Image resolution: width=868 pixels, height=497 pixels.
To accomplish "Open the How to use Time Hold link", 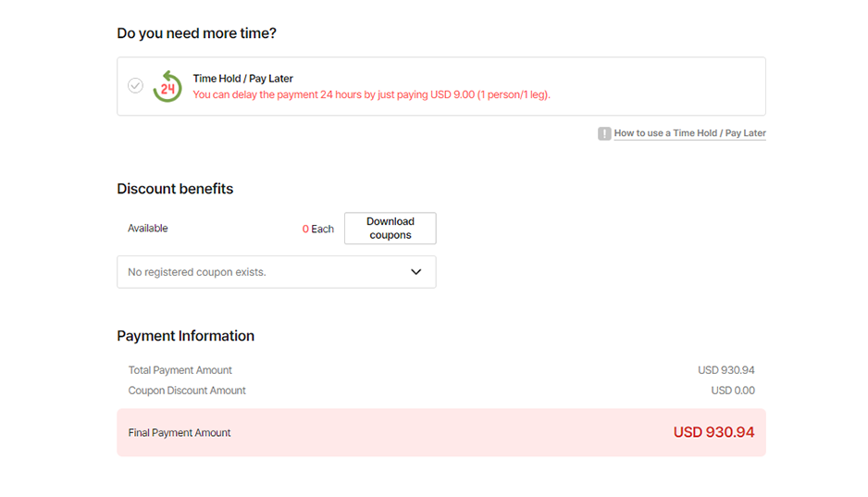I will tap(689, 133).
